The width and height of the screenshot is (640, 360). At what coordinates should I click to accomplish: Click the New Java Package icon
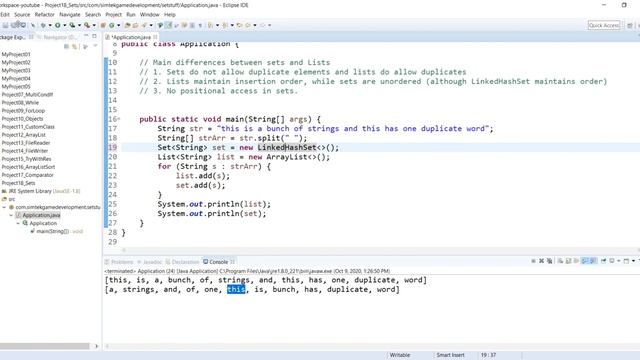point(103,25)
